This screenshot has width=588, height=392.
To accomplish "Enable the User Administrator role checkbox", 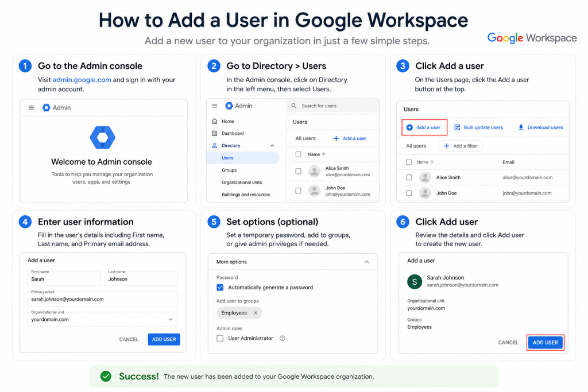I will tap(220, 338).
